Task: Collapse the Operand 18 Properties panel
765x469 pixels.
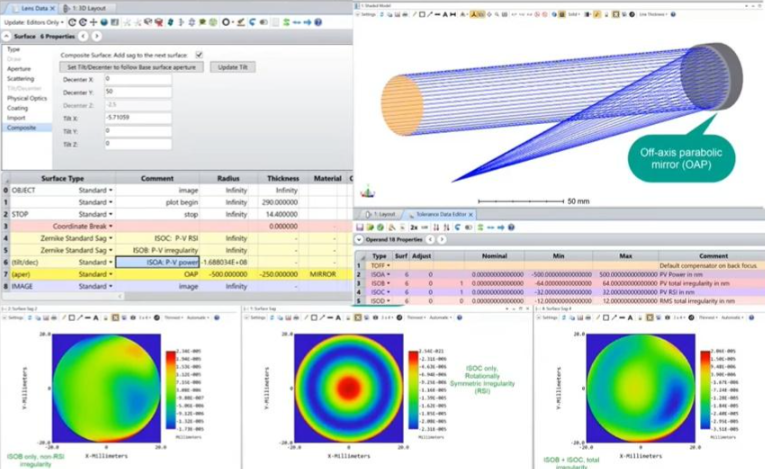Action: click(359, 241)
